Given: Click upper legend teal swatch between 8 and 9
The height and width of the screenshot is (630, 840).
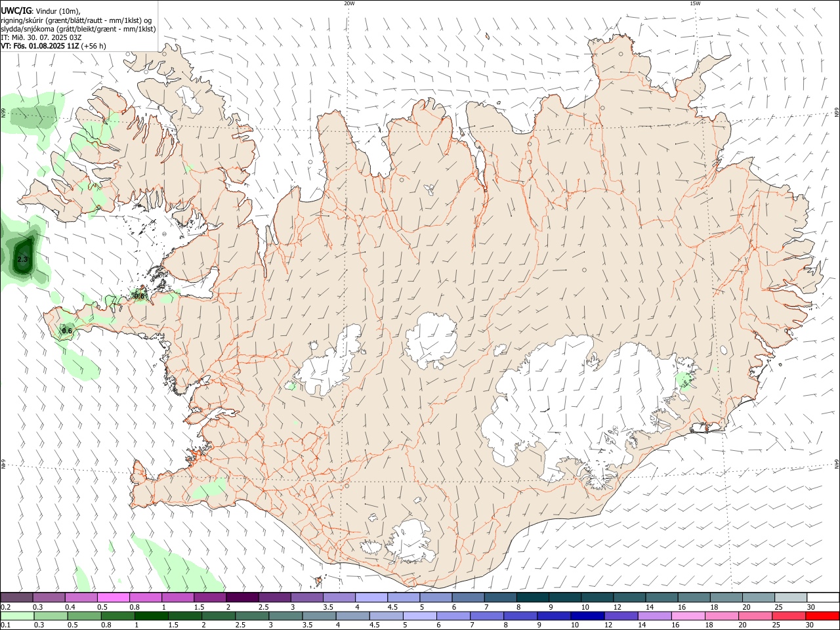Looking at the screenshot, I should click(532, 598).
